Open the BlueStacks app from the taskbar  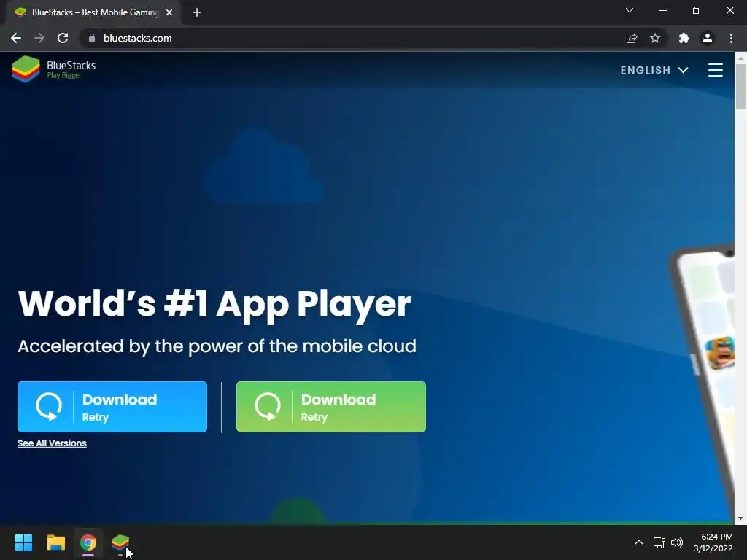(120, 542)
